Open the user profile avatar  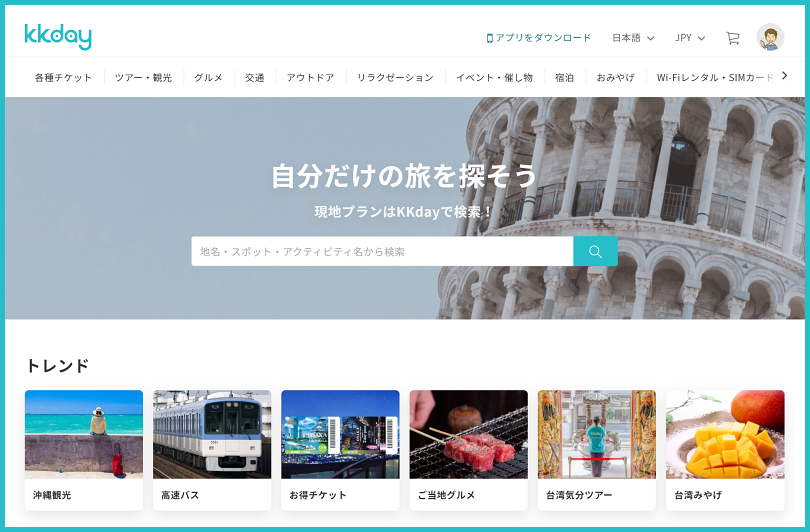[x=770, y=37]
